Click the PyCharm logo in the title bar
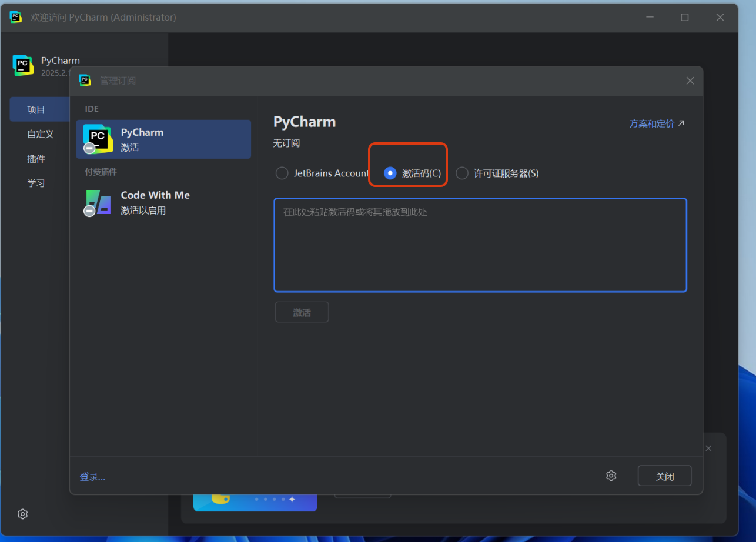The width and height of the screenshot is (756, 542). coord(16,17)
